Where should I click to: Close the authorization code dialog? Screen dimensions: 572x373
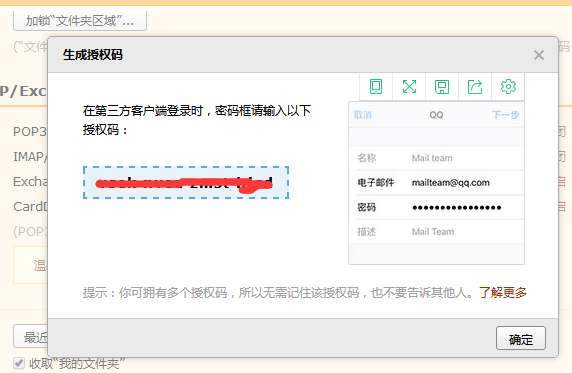[x=538, y=55]
